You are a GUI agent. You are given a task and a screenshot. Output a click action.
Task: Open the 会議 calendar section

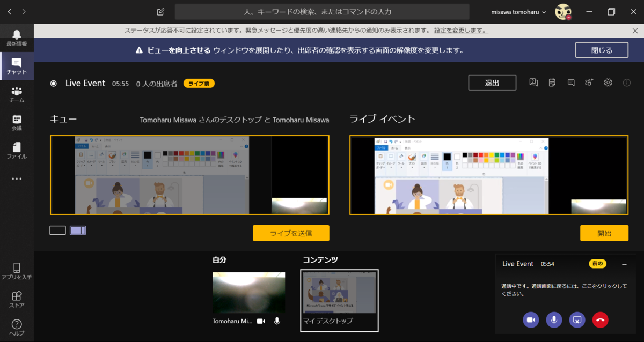tap(17, 123)
